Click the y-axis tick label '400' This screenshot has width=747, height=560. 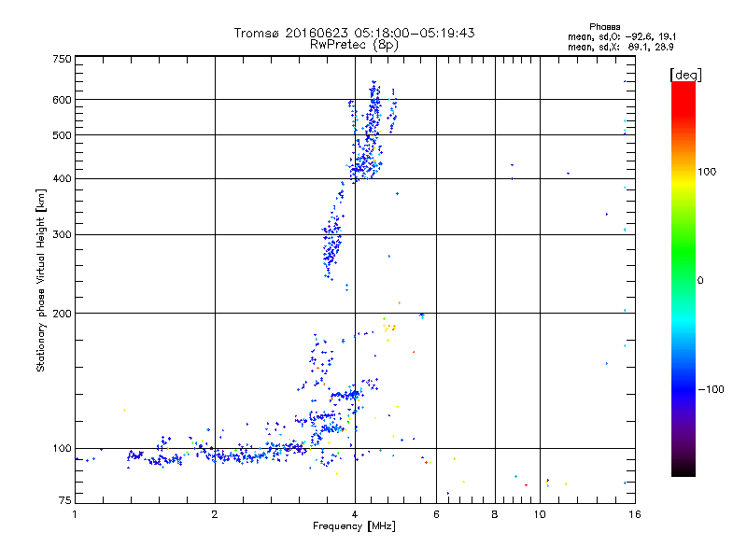pyautogui.click(x=62, y=178)
